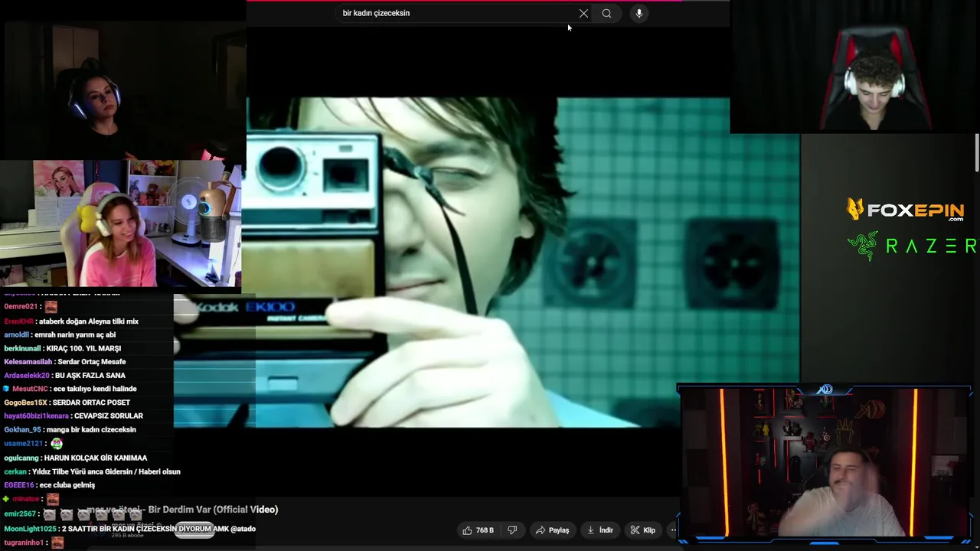
Task: Click chat message 'CEVAPSIZ SORULAR'
Action: 109,416
